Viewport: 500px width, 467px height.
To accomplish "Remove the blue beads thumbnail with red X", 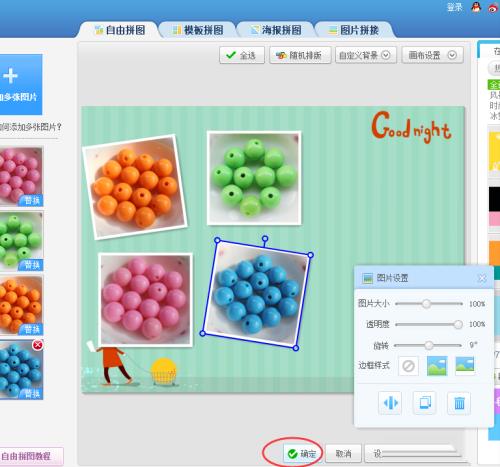I will tap(37, 345).
